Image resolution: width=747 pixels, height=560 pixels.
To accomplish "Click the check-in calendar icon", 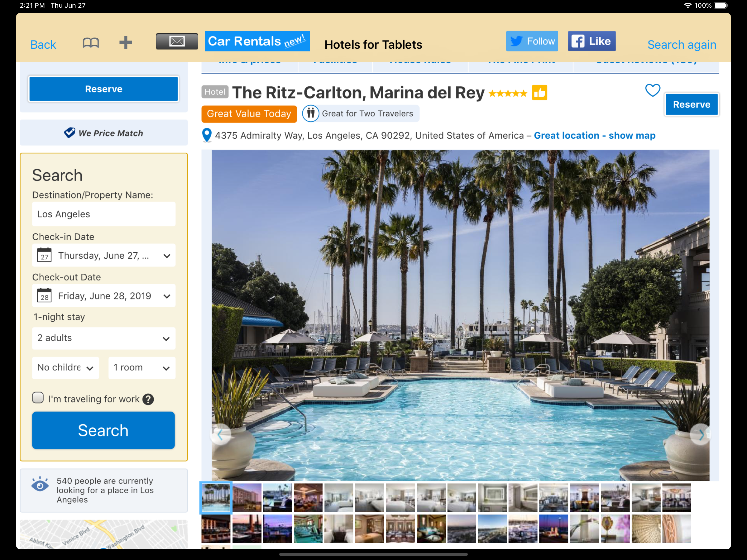I will pos(44,255).
